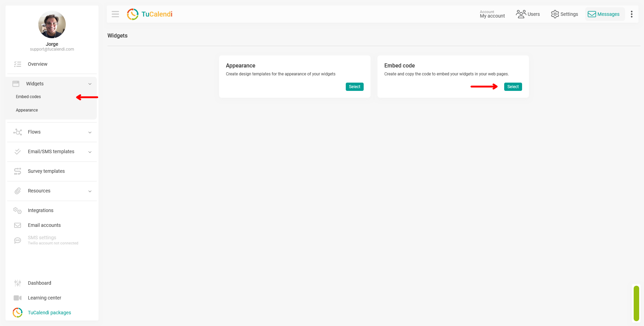Viewport: 644px width, 326px height.
Task: Click the Overview checklist icon
Action: [18, 64]
